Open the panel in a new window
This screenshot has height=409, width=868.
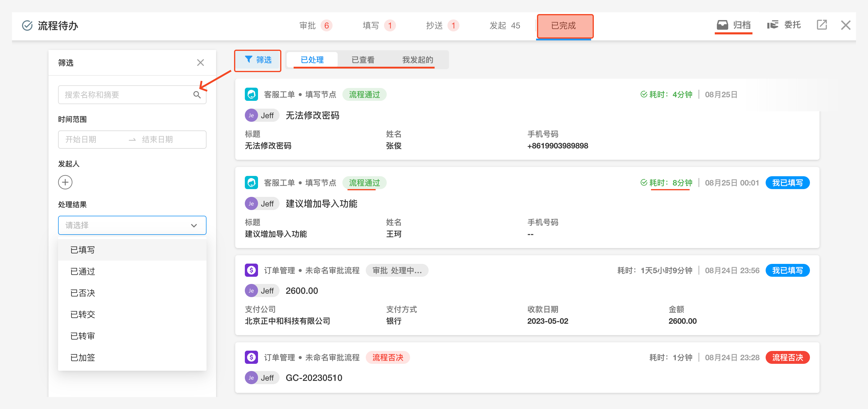point(822,25)
